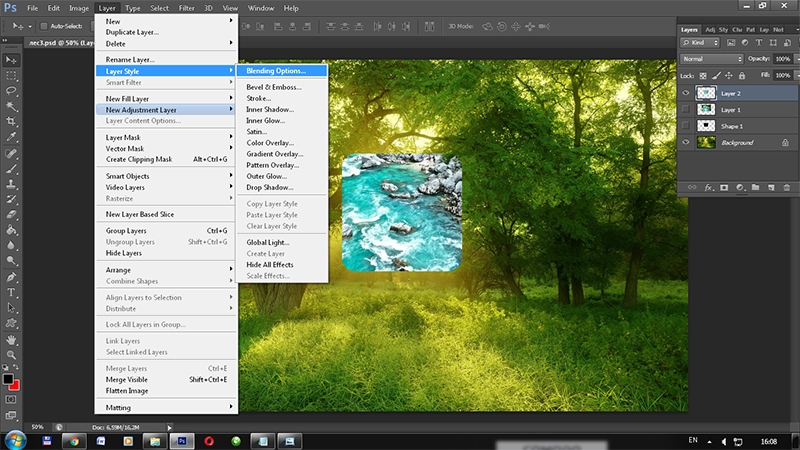The height and width of the screenshot is (450, 800).
Task: Select the Blur tool
Action: click(11, 245)
